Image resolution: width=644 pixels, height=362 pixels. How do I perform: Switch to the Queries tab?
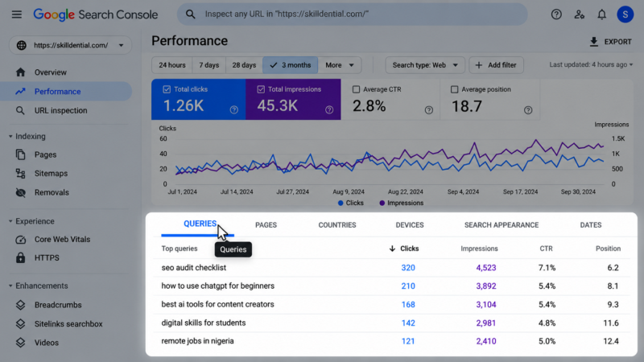pyautogui.click(x=200, y=224)
